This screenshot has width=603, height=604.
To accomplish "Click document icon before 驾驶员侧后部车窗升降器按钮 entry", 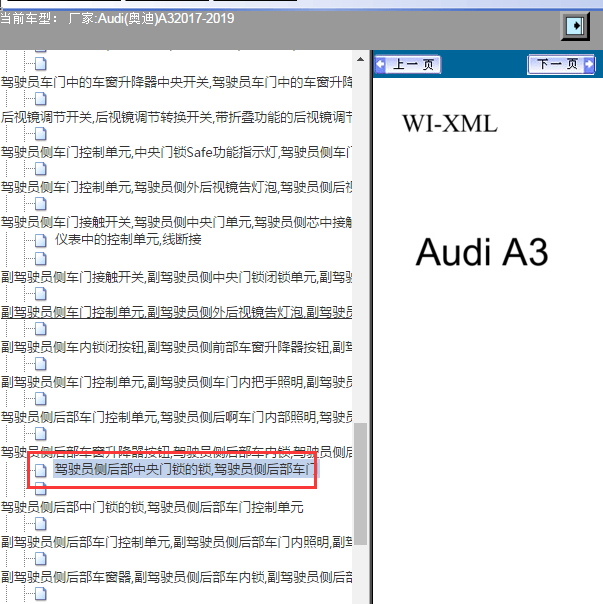I will click(40, 434).
